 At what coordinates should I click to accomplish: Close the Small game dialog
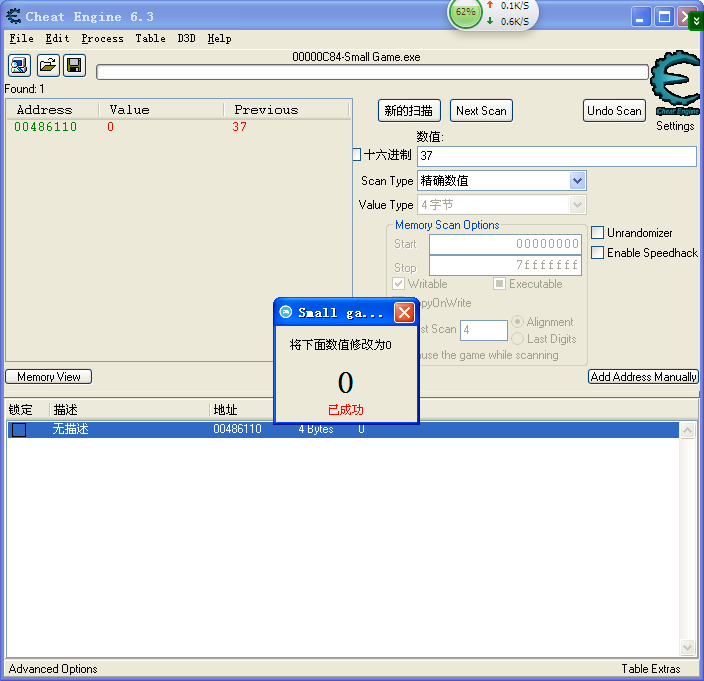pyautogui.click(x=404, y=312)
